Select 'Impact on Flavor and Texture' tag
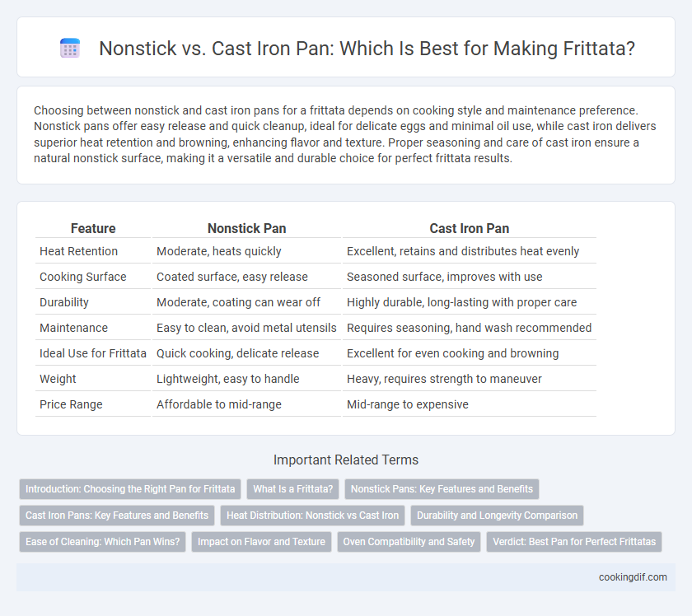The width and height of the screenshot is (692, 616). [x=261, y=542]
